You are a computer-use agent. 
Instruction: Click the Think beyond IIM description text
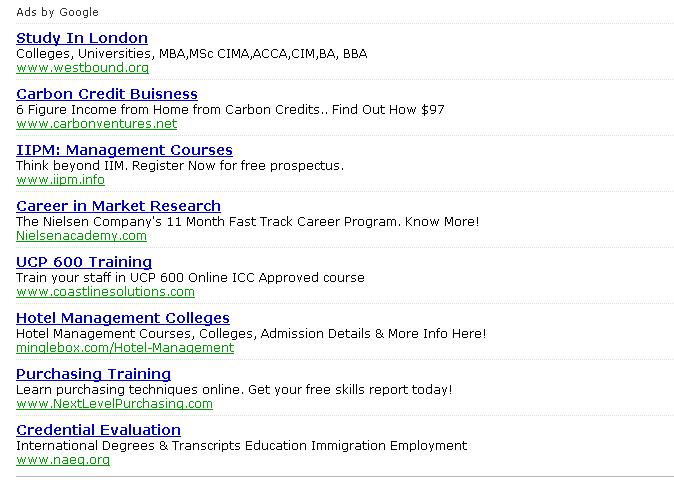180,166
